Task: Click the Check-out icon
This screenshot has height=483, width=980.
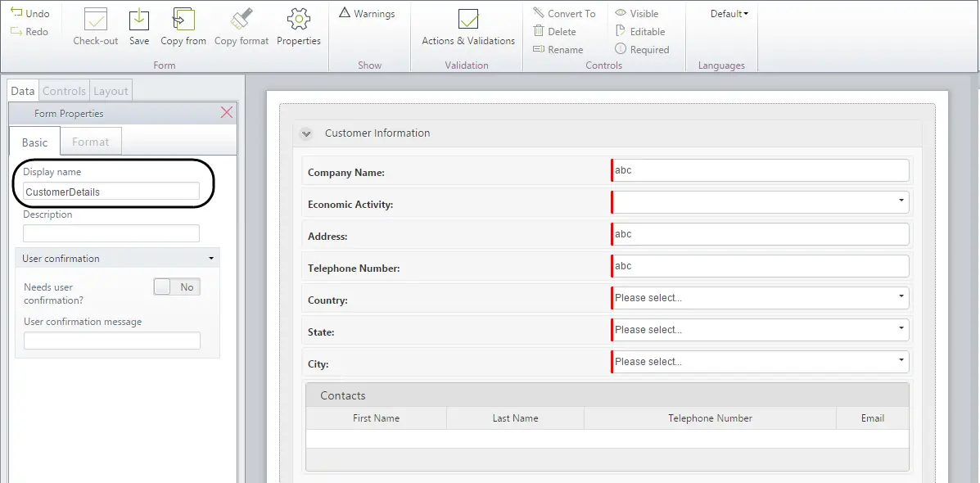Action: (96, 20)
